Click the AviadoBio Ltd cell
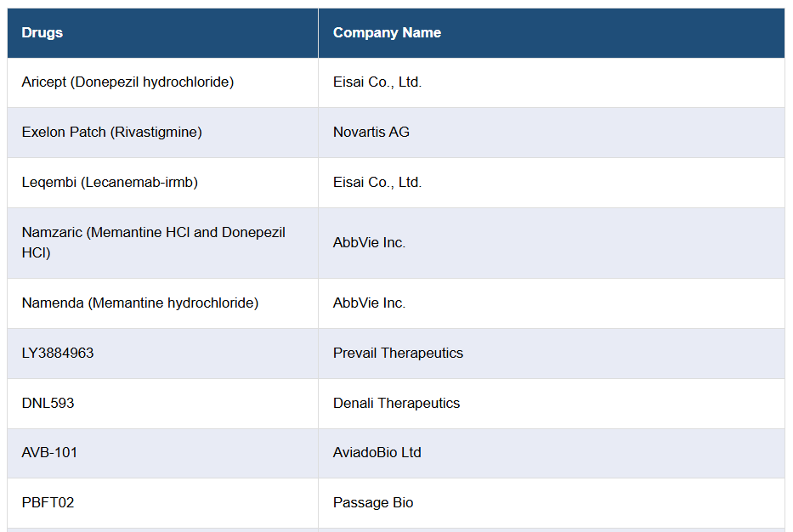The height and width of the screenshot is (532, 793). [x=377, y=453]
